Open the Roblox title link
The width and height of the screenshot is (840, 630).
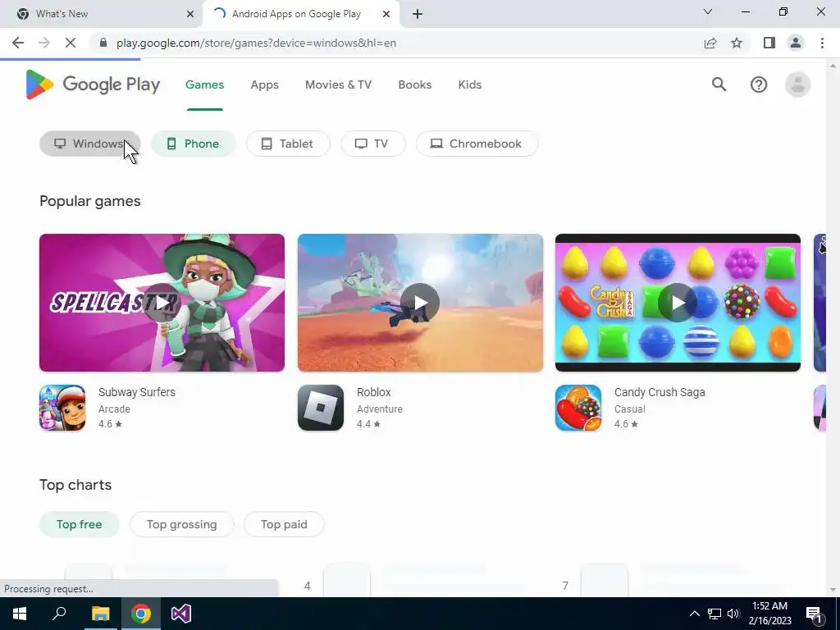[x=374, y=392]
